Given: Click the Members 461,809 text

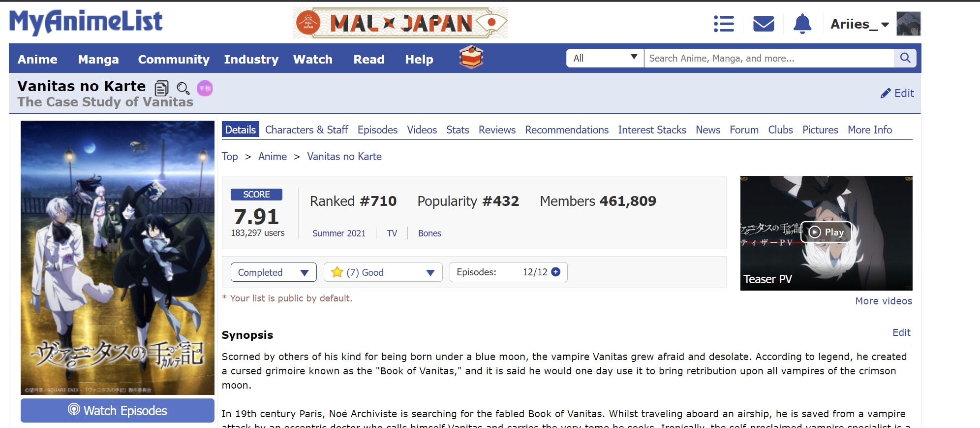Looking at the screenshot, I should click(598, 201).
